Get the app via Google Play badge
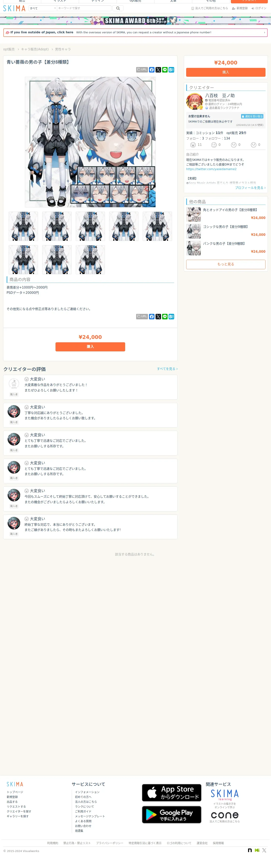Screen dimensions: 271x868 [171, 814]
